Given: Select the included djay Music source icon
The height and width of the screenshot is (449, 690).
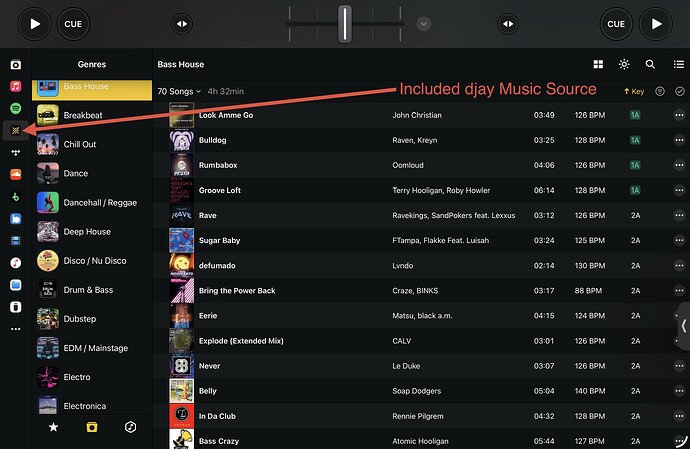Looking at the screenshot, I should point(15,130).
